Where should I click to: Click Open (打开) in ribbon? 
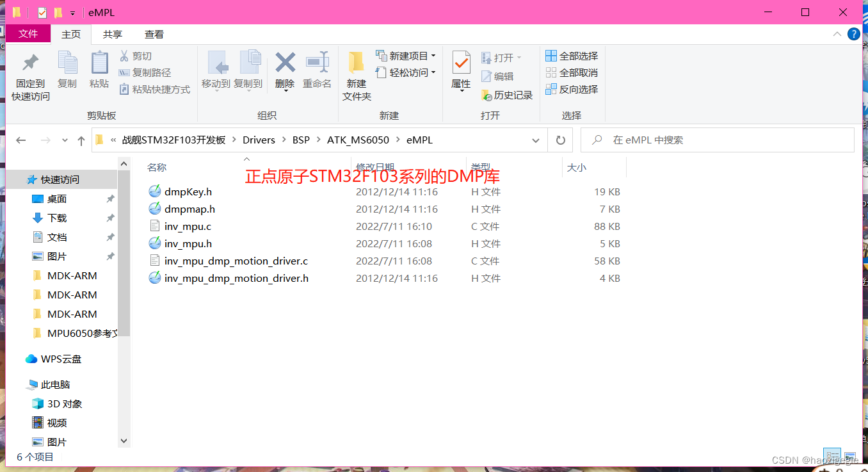coord(501,58)
